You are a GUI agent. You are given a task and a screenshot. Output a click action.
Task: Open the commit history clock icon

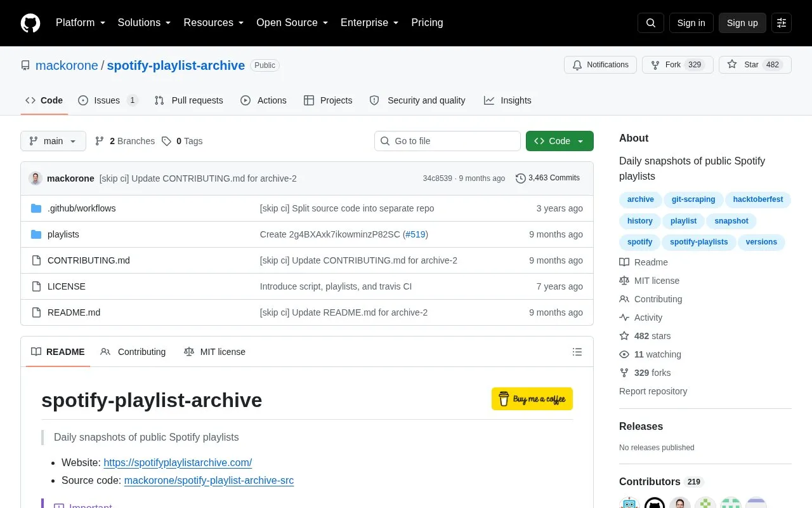tap(521, 178)
